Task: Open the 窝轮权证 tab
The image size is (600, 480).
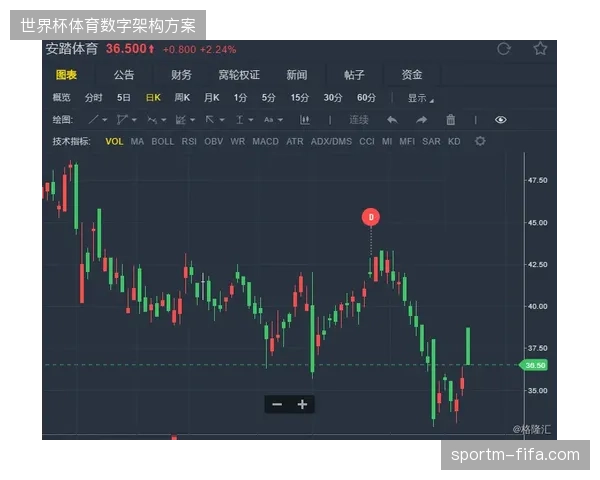Action: coord(239,75)
